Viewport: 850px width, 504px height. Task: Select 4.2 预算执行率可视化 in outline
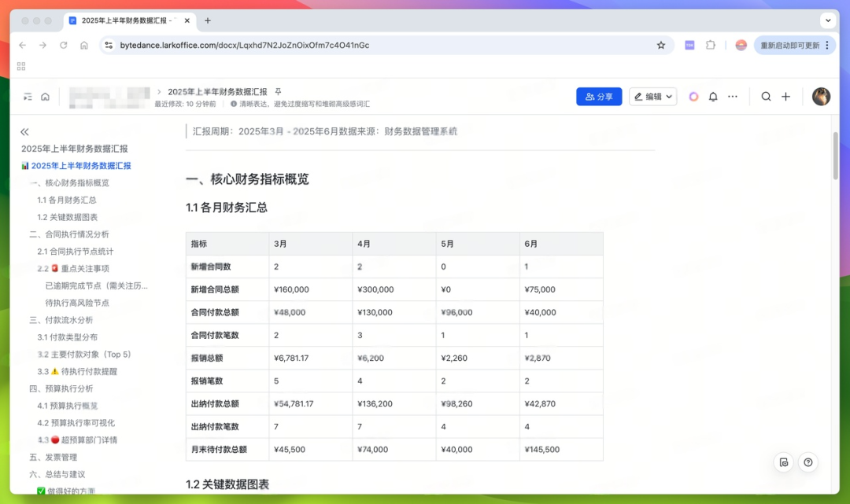click(76, 423)
